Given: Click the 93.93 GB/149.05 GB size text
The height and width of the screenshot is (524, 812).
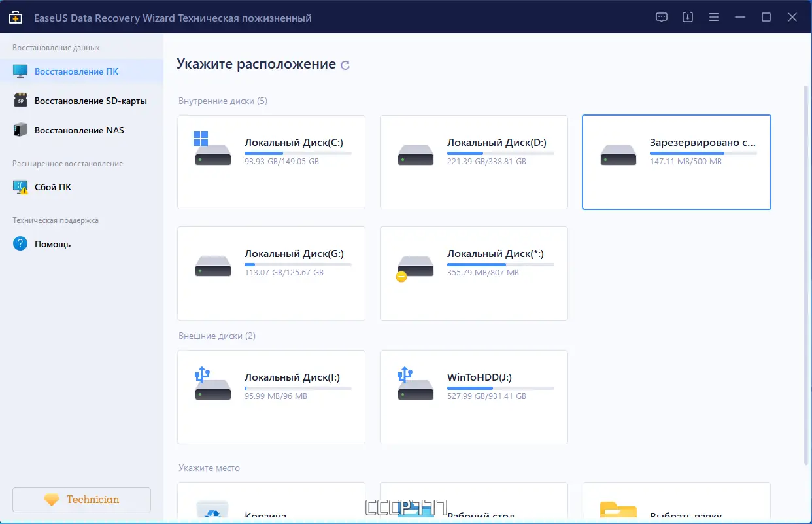Looking at the screenshot, I should tap(282, 162).
